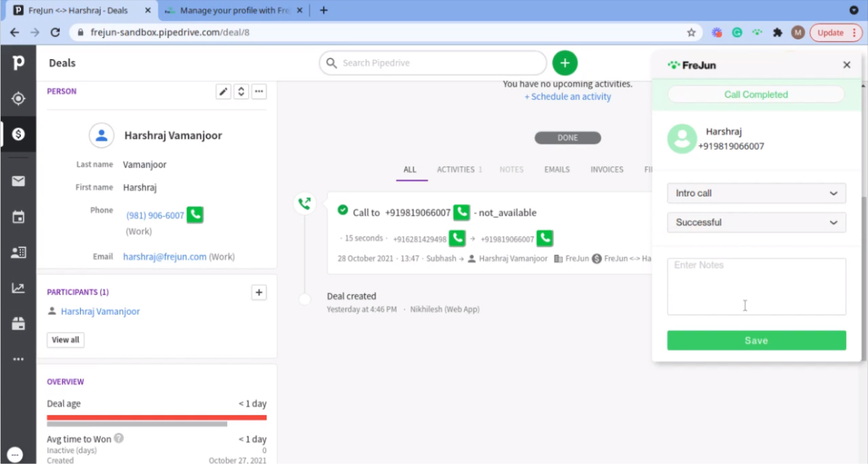This screenshot has width=868, height=464.
Task: Switch to the Activities tab
Action: pos(459,170)
